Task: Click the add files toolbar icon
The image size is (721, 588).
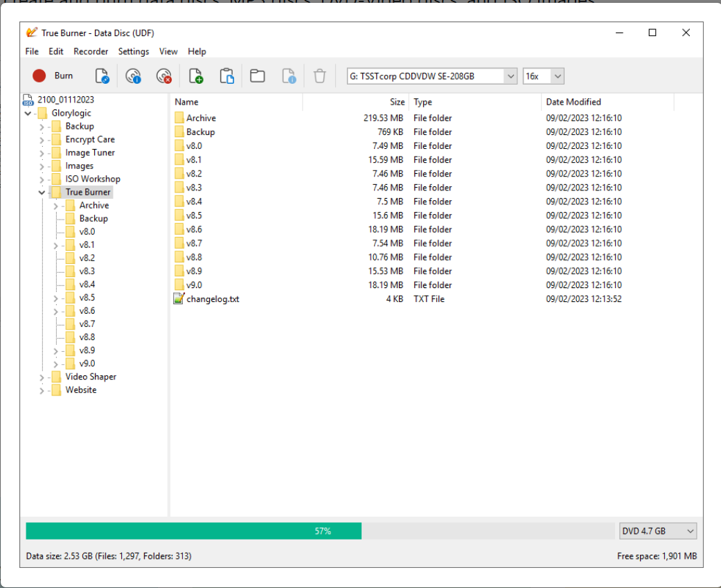Action: tap(196, 76)
